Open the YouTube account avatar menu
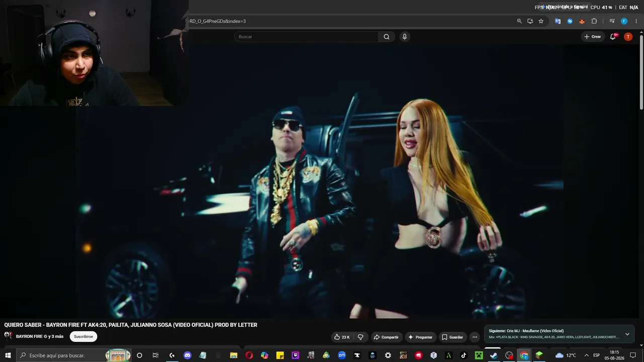Viewport: 644px width, 362px height. coord(628,37)
